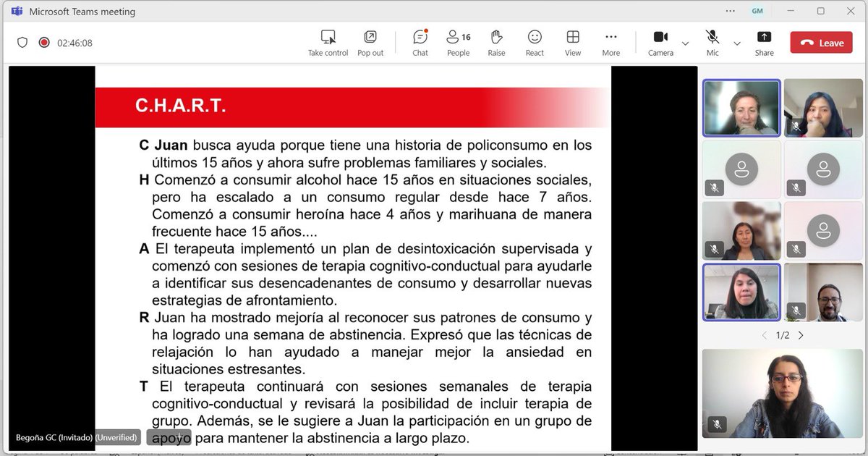Open the View layout options
Viewport: 868px width, 456px height.
573,43
